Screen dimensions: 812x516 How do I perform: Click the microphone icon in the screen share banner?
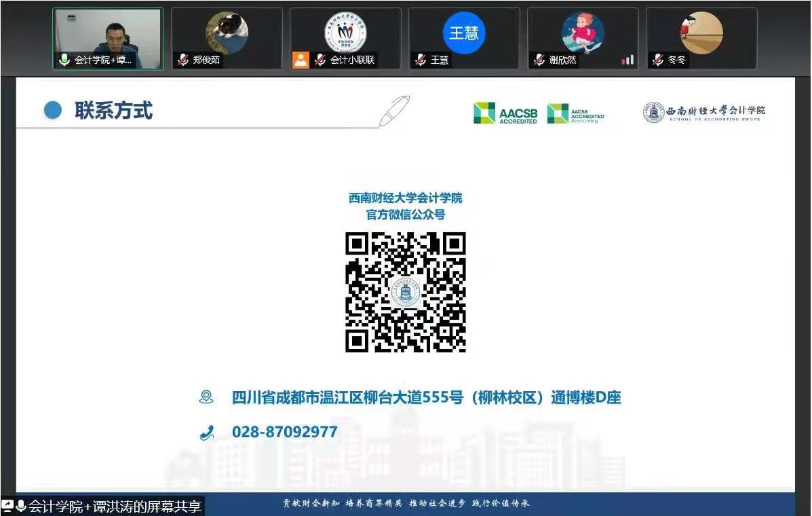tap(21, 506)
